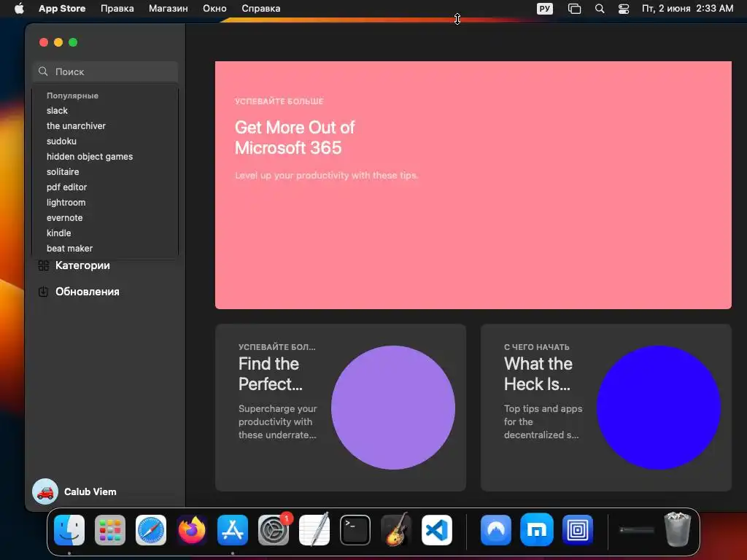Click the magnifier icon in search field
This screenshot has width=747, height=560.
point(43,71)
